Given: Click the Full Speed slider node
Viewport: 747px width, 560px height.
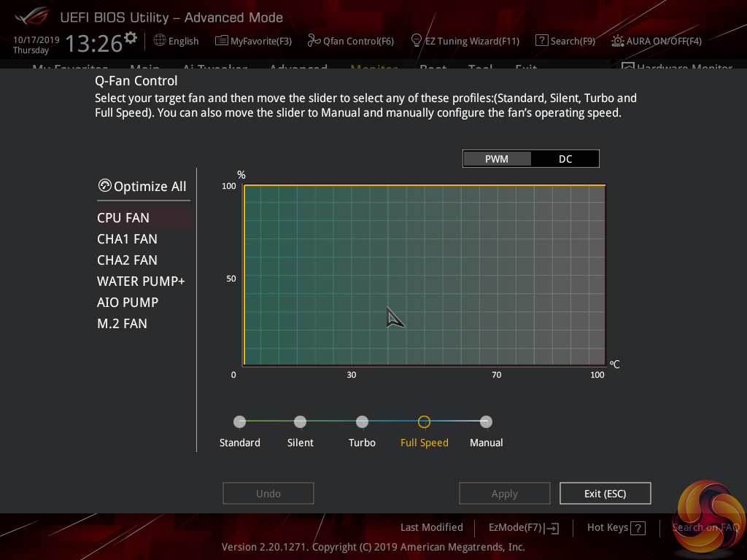Looking at the screenshot, I should coord(424,421).
